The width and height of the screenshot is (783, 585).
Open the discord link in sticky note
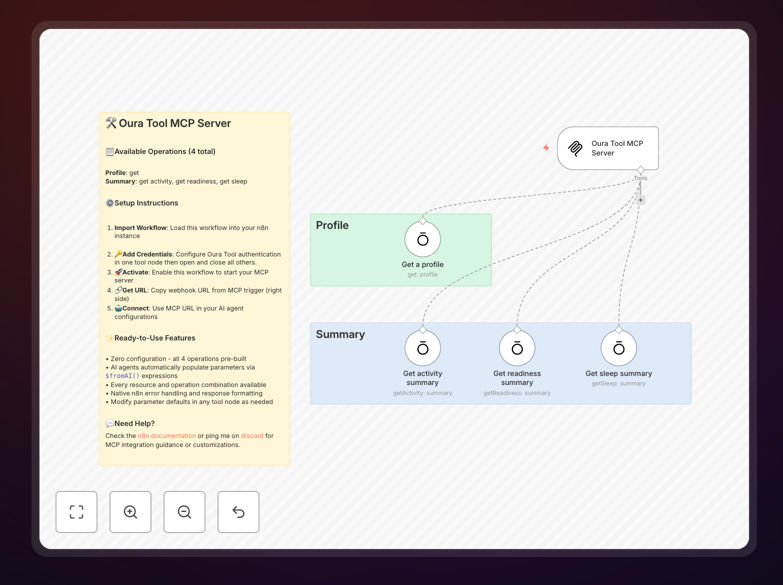[252, 436]
